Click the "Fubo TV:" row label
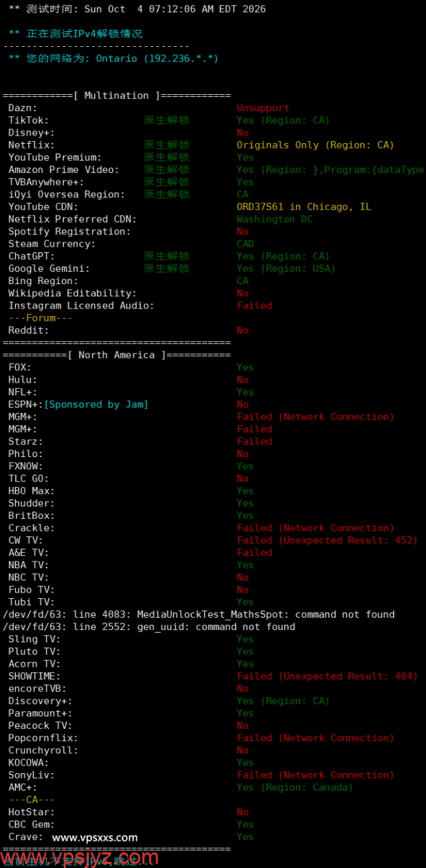Viewport: 426px width, 868px height. point(31,589)
